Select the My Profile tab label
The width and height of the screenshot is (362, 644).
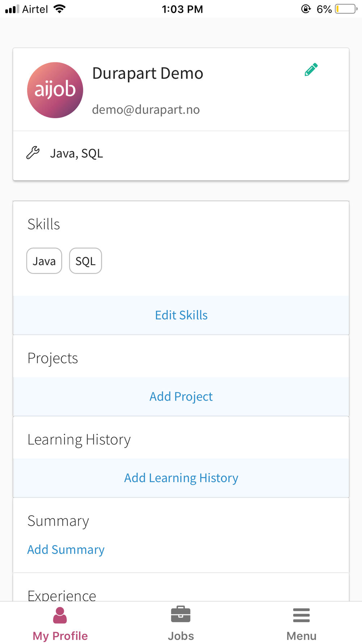[60, 636]
